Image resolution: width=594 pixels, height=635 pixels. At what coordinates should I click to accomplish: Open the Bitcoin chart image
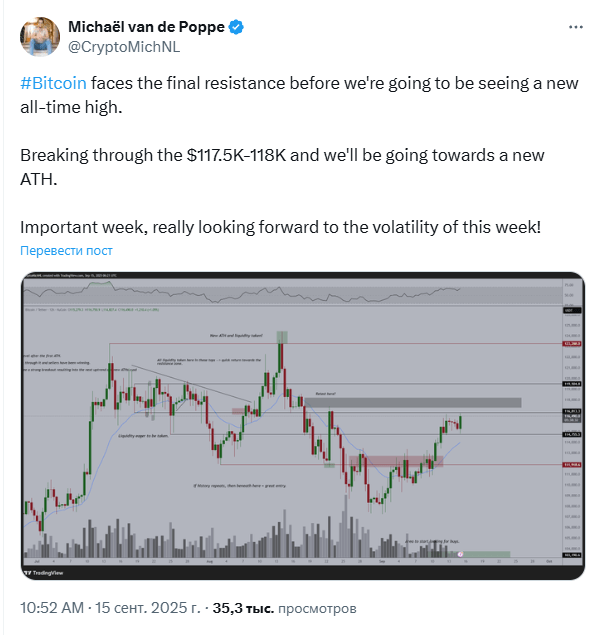click(302, 426)
